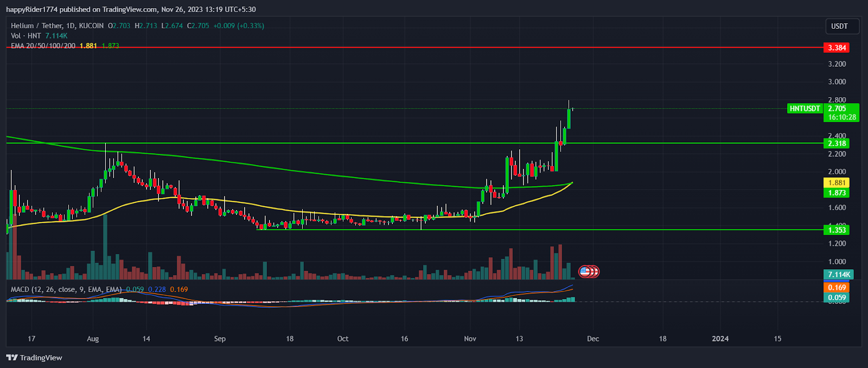Select the 3.384 red price line label
This screenshot has height=368, width=868.
pos(837,48)
